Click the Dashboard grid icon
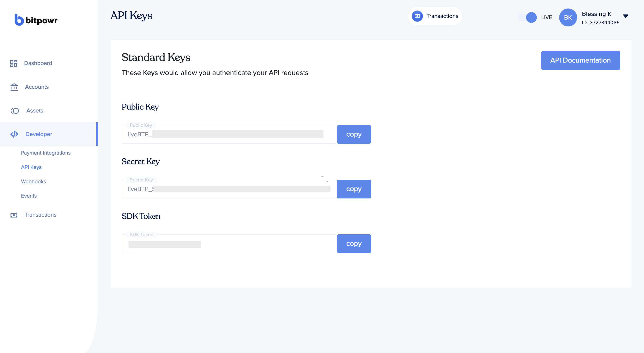The height and width of the screenshot is (353, 644). [x=13, y=63]
